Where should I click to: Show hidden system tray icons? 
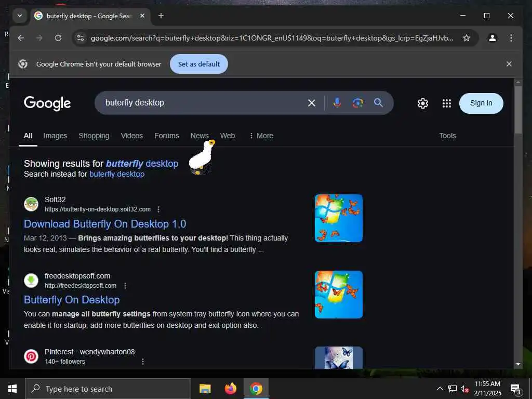[440, 389]
